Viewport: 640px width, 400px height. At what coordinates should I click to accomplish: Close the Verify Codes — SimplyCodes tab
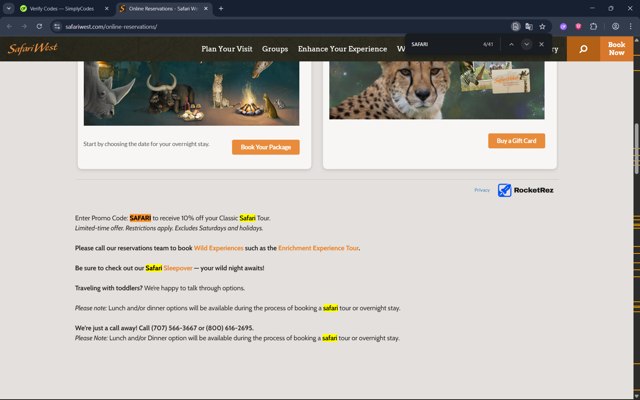point(107,9)
